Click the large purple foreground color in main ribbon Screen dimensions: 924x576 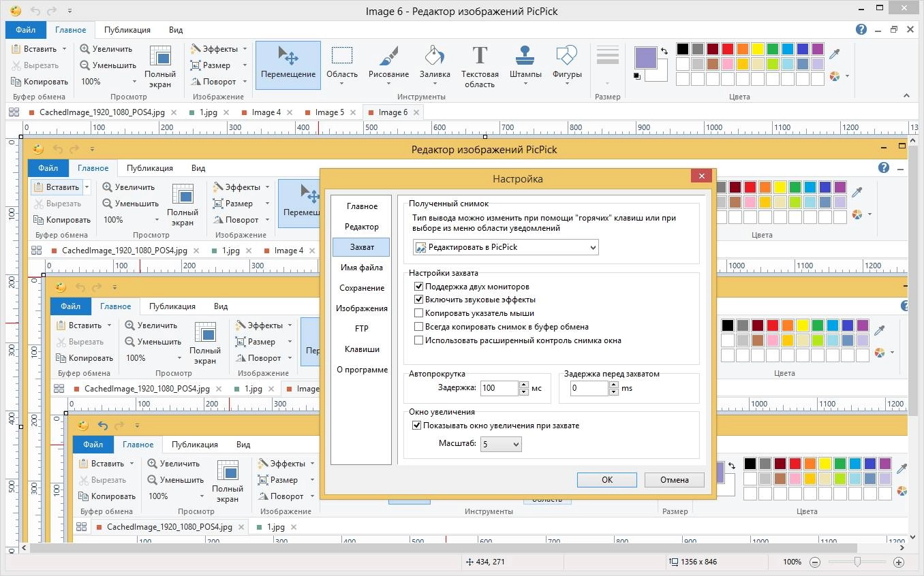pyautogui.click(x=645, y=59)
